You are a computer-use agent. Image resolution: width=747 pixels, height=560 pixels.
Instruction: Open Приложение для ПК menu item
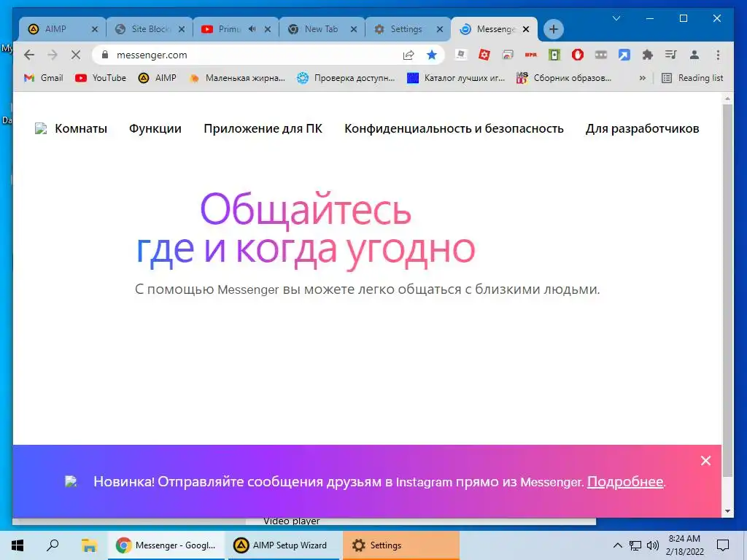tap(263, 128)
